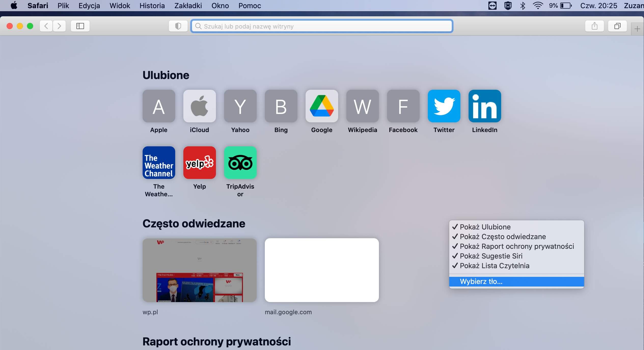This screenshot has height=350, width=644.
Task: Open the TripAdvisor favorite tile
Action: [x=240, y=163]
